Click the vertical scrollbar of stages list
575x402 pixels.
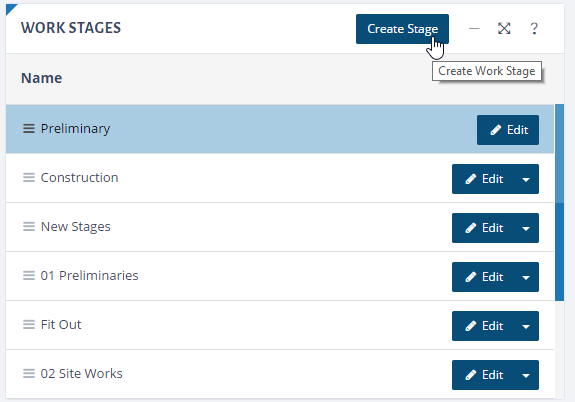[559, 202]
